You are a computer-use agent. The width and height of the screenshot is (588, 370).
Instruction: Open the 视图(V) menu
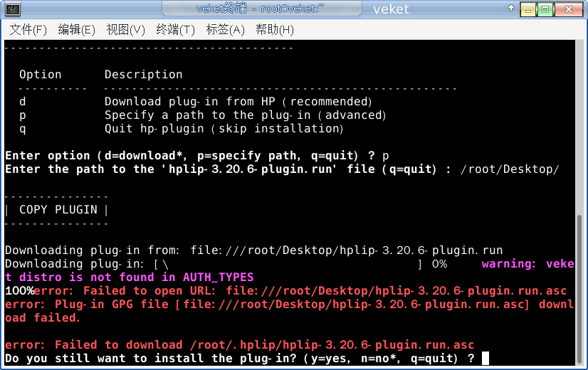(x=125, y=30)
